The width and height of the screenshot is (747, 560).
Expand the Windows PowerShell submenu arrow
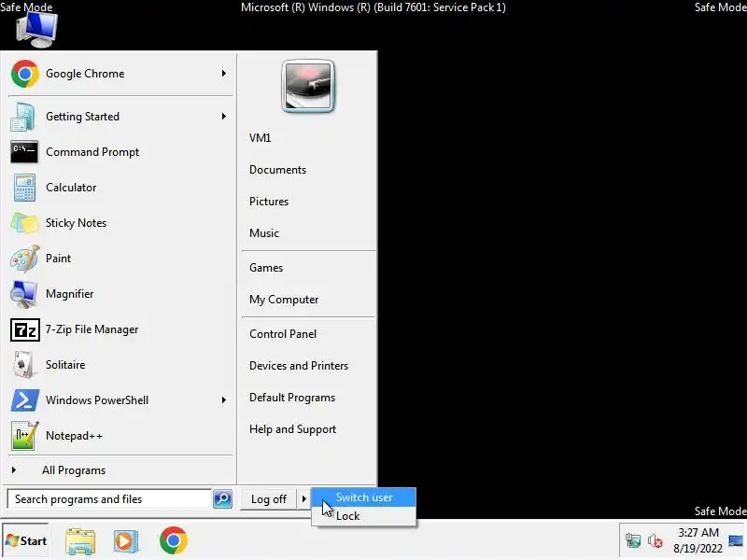tap(223, 400)
